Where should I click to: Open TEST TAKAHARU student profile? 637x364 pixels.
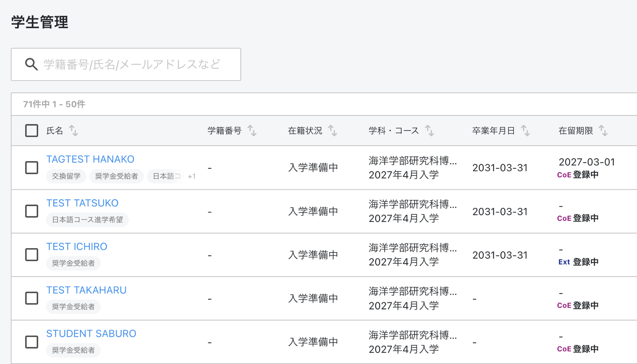coord(86,290)
